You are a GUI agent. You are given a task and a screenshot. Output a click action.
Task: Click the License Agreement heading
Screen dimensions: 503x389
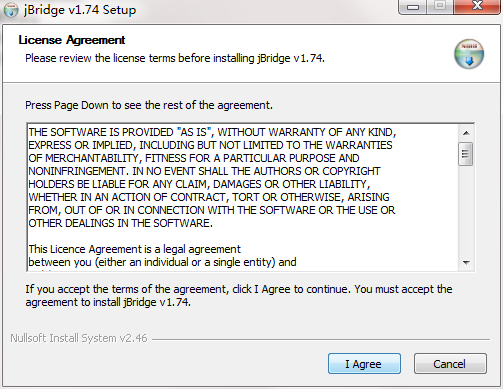[x=72, y=40]
